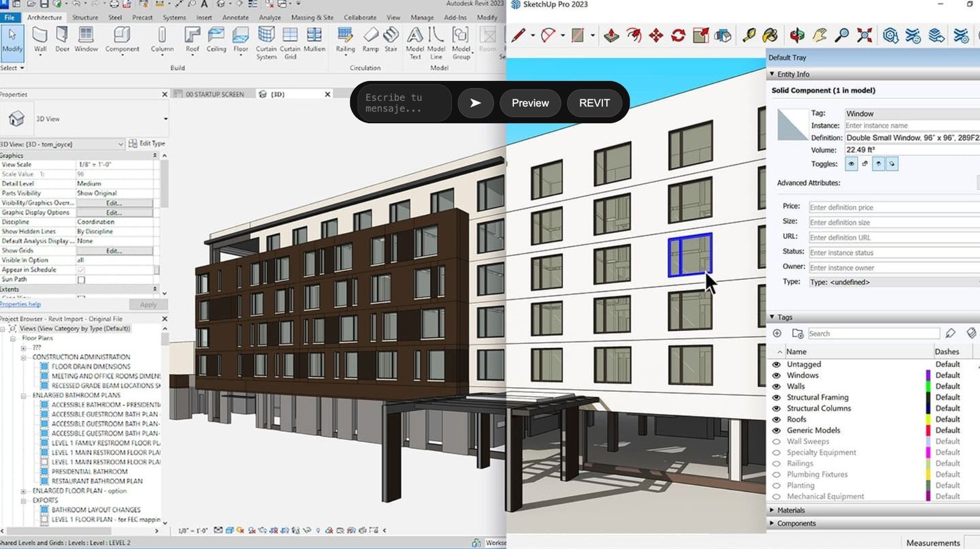Toggle the Hidden eye toggle in Entity Info
This screenshot has width=980, height=549.
(x=851, y=164)
